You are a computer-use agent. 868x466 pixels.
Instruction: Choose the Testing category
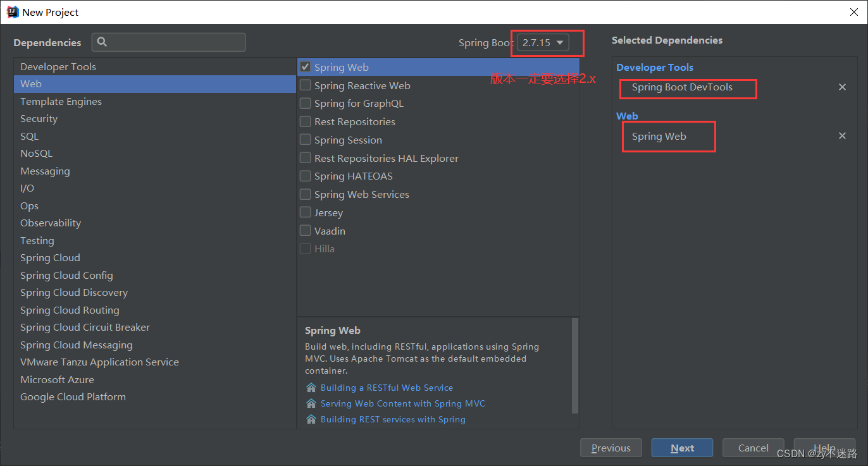155,240
